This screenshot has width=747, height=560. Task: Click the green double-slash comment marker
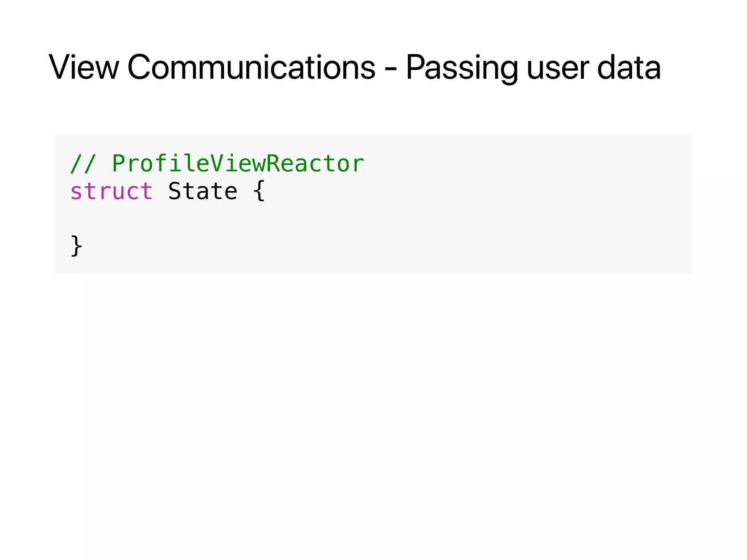(x=83, y=164)
